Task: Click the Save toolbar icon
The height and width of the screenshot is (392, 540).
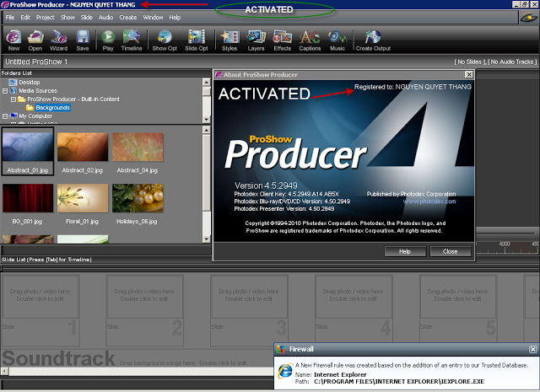Action: pos(83,40)
